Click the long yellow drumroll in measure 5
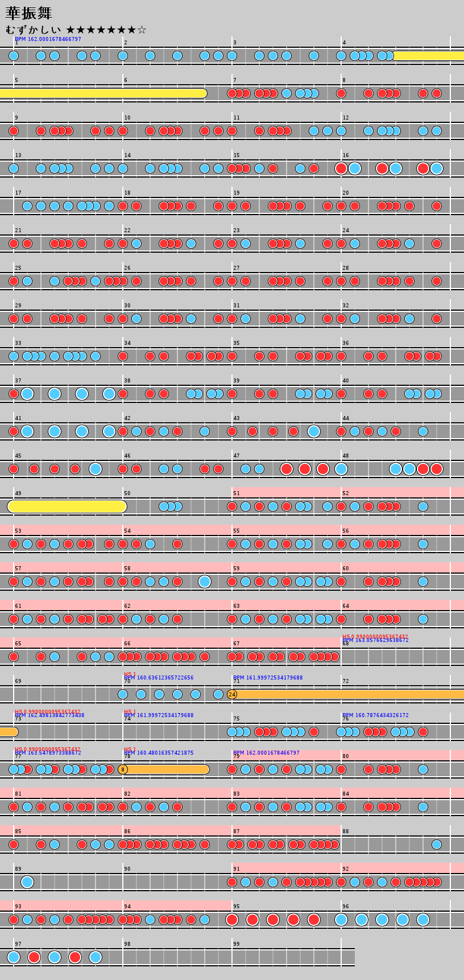Screen dimensions: 464x980 tap(102, 93)
